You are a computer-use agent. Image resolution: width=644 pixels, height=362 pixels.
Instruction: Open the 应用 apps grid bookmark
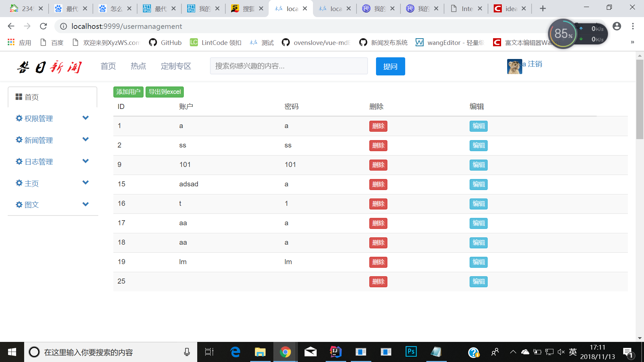pyautogui.click(x=19, y=43)
